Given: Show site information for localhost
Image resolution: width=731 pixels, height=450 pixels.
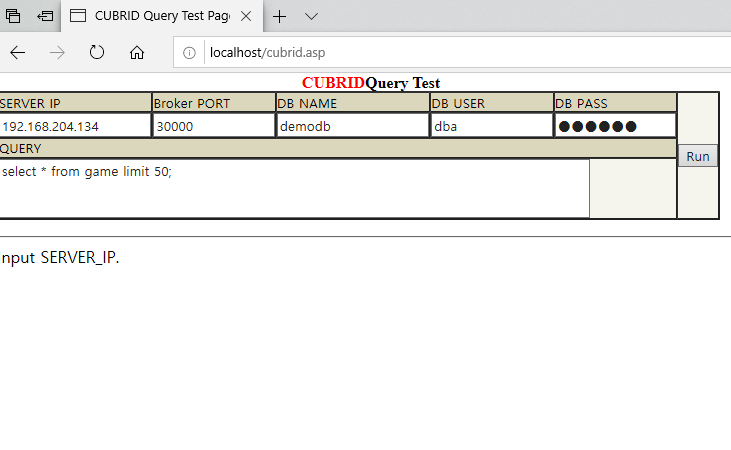Looking at the screenshot, I should click(190, 53).
